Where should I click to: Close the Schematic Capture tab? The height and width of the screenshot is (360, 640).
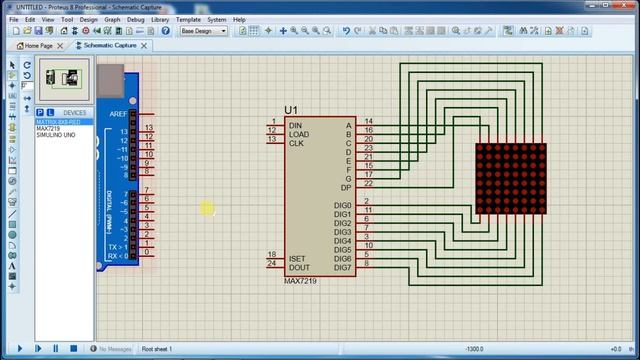coord(144,46)
